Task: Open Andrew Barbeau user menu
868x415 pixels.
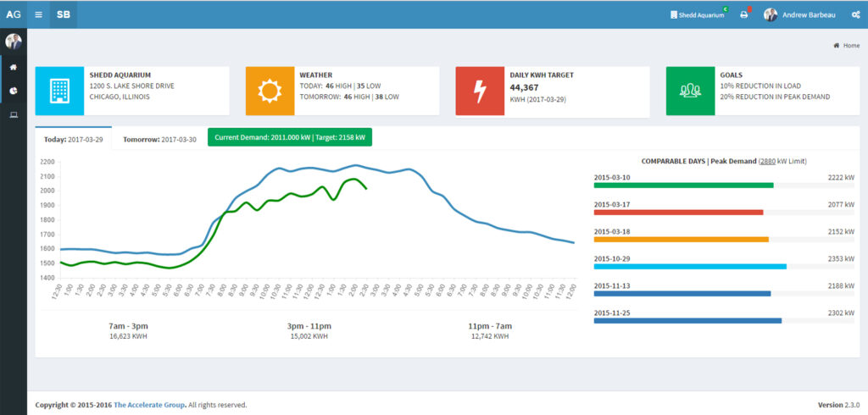Action: pos(799,15)
